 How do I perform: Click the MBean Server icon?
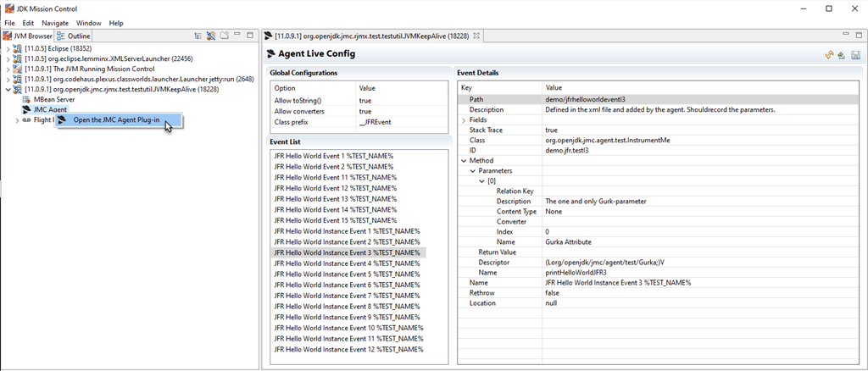coord(26,99)
